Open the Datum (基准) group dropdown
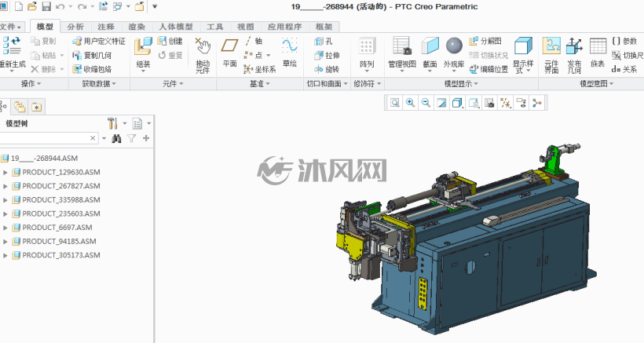Image resolution: width=644 pixels, height=343 pixels. [x=260, y=84]
